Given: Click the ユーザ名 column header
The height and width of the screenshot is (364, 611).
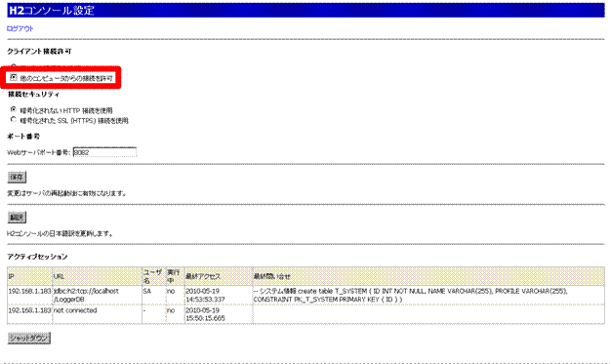Looking at the screenshot, I should click(x=153, y=276).
